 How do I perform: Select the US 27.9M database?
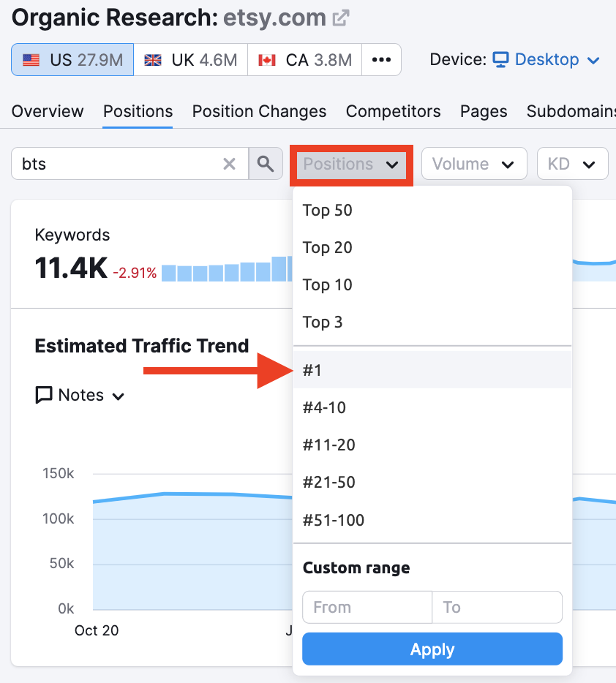72,60
